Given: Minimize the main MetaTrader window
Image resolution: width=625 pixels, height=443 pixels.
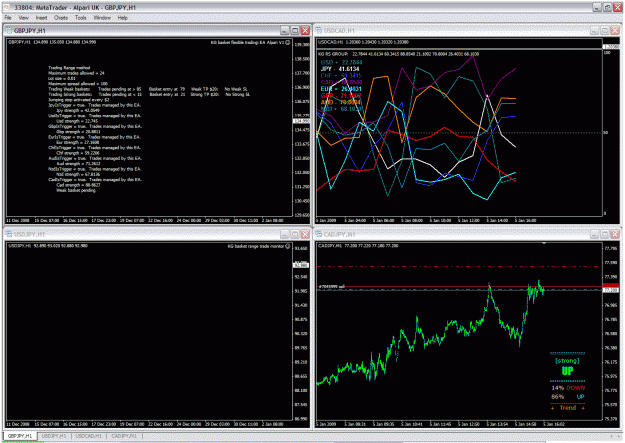Looking at the screenshot, I should click(x=597, y=7).
